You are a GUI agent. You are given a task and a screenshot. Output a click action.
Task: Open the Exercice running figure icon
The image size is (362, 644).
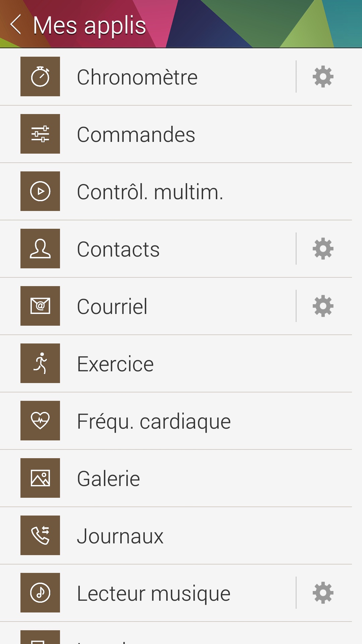tap(40, 363)
